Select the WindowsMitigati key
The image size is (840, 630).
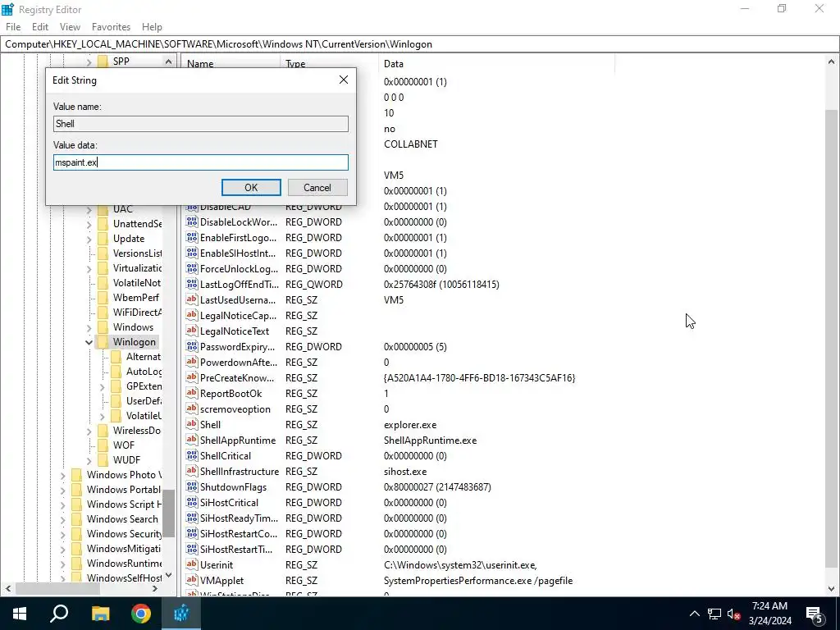tap(124, 549)
